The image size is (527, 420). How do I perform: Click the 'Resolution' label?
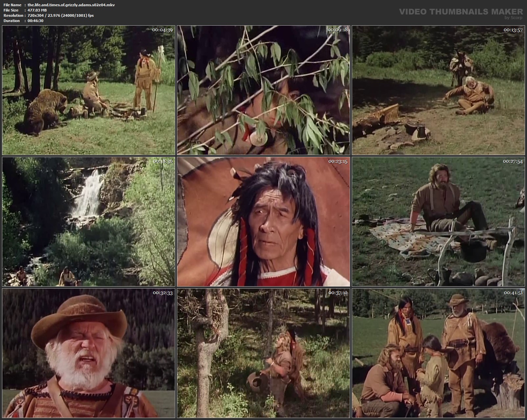[13, 15]
